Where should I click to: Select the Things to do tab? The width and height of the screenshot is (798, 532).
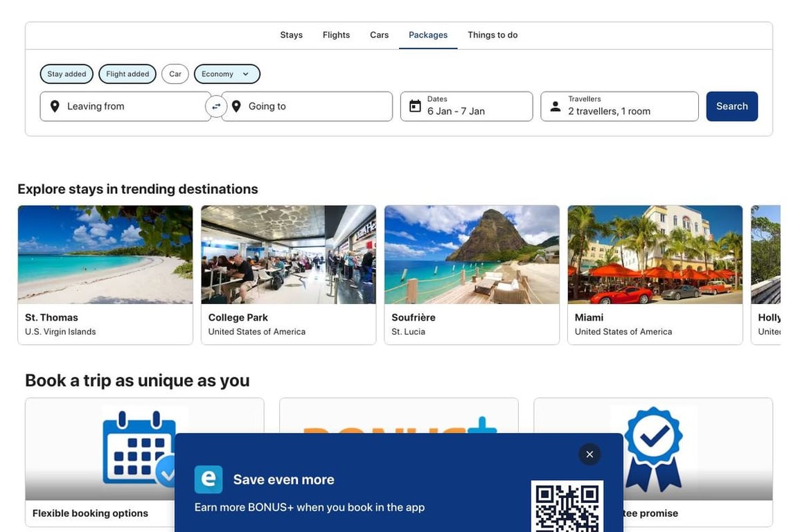pyautogui.click(x=493, y=34)
